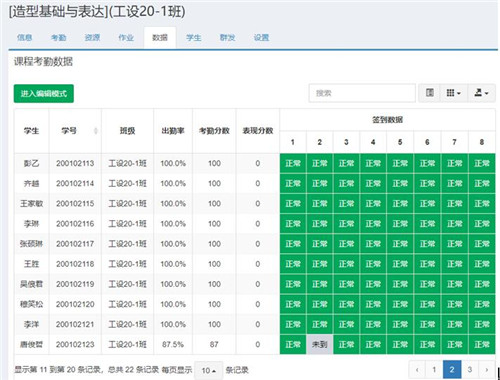Click student ID 200102114

click(x=75, y=183)
